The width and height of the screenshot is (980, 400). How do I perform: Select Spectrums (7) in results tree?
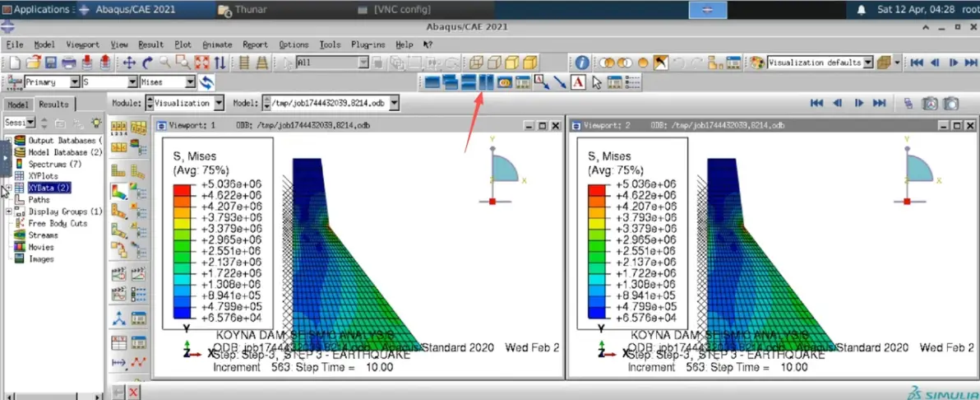click(x=49, y=164)
